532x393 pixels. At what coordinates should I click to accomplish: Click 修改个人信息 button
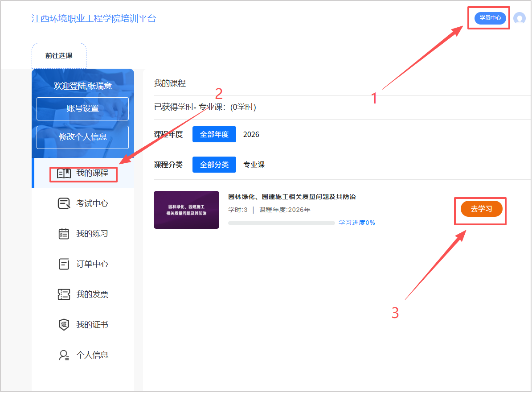83,137
